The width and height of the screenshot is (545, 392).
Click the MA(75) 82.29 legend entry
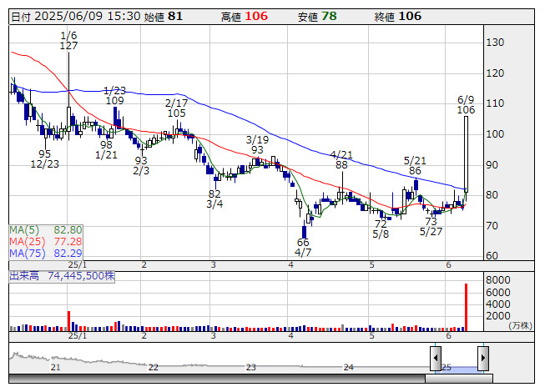46,254
